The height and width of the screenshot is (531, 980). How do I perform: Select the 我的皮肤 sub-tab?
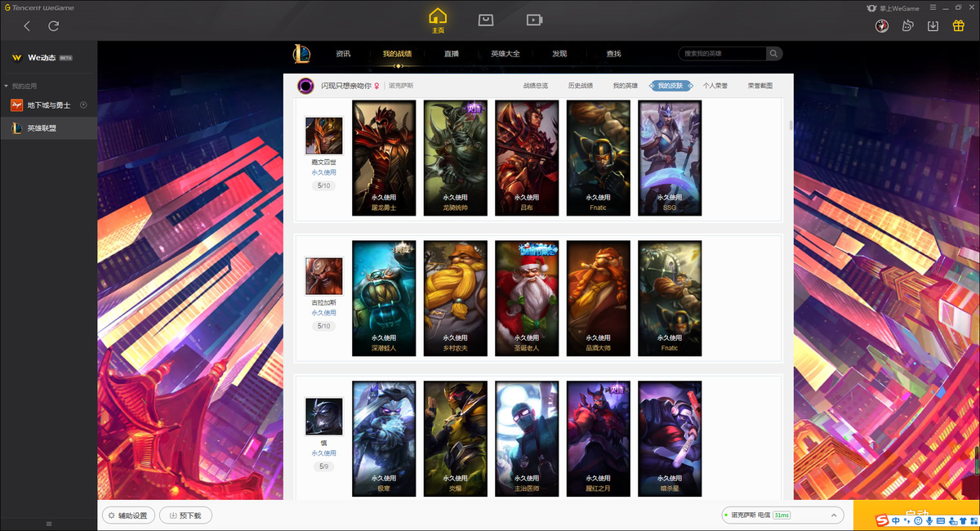tap(671, 85)
